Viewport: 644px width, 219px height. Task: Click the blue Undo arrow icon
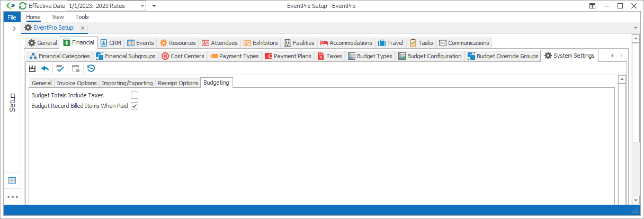tap(45, 68)
